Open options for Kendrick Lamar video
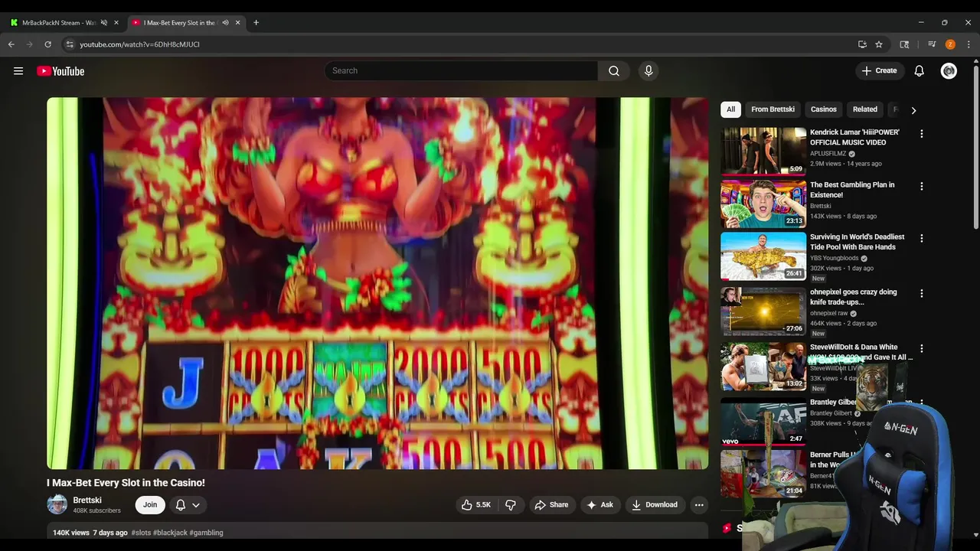Image resolution: width=980 pixels, height=551 pixels. pos(922,134)
